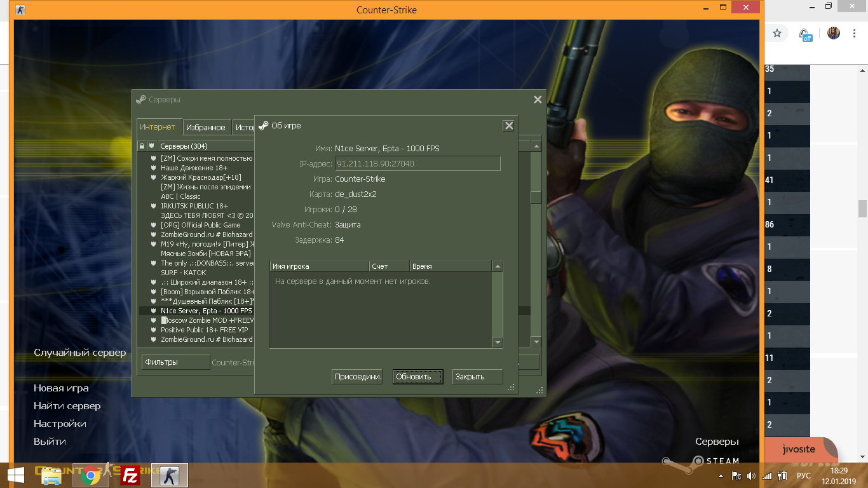868x488 pixels.
Task: Close the Серверы window with X
Action: point(538,100)
